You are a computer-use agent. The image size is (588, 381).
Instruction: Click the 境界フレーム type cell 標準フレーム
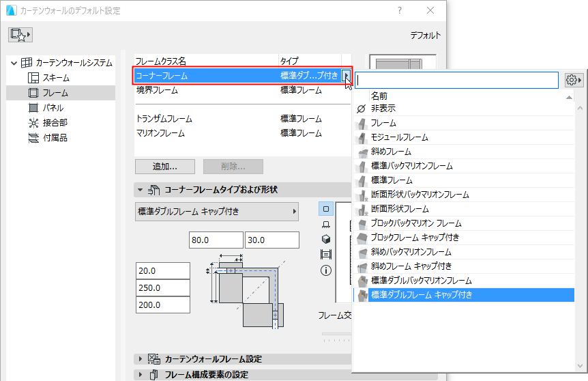click(301, 90)
